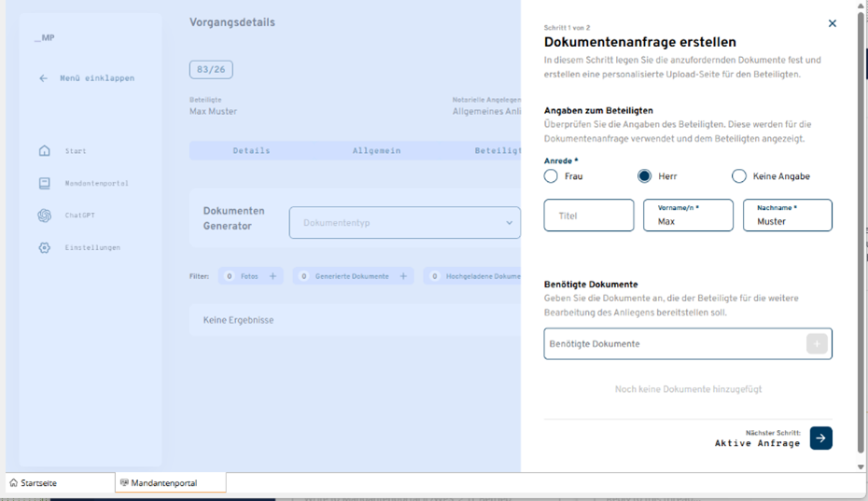Click into the Titel input field
The image size is (868, 501).
click(x=589, y=216)
